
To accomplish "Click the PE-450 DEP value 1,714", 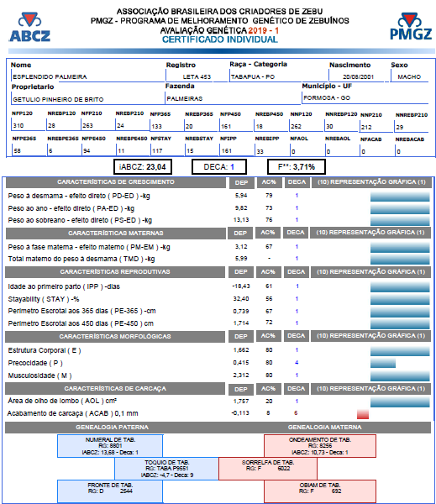I will point(241,323).
